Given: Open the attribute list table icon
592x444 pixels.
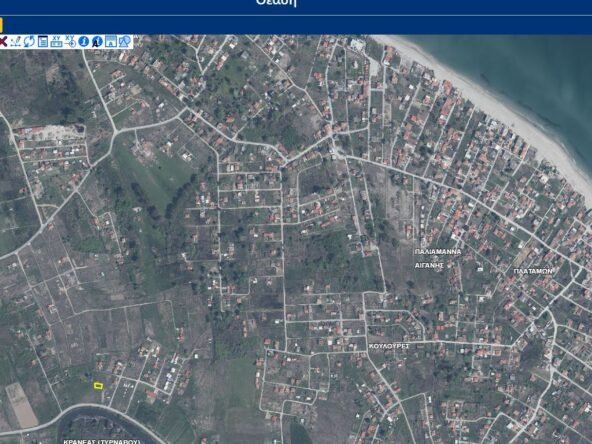Looking at the screenshot, I should (43, 41).
